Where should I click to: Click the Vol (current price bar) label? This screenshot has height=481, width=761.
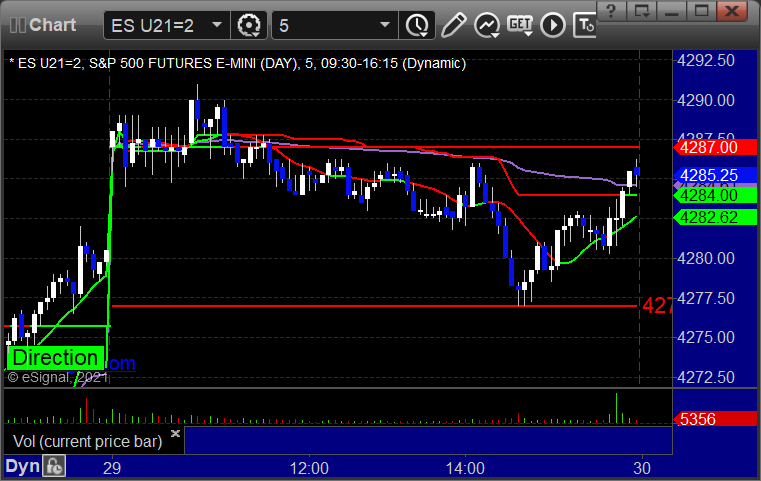point(87,441)
